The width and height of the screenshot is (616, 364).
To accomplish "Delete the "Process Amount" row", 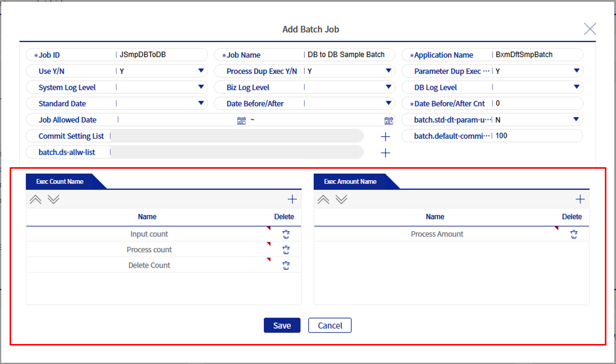I will coord(574,234).
